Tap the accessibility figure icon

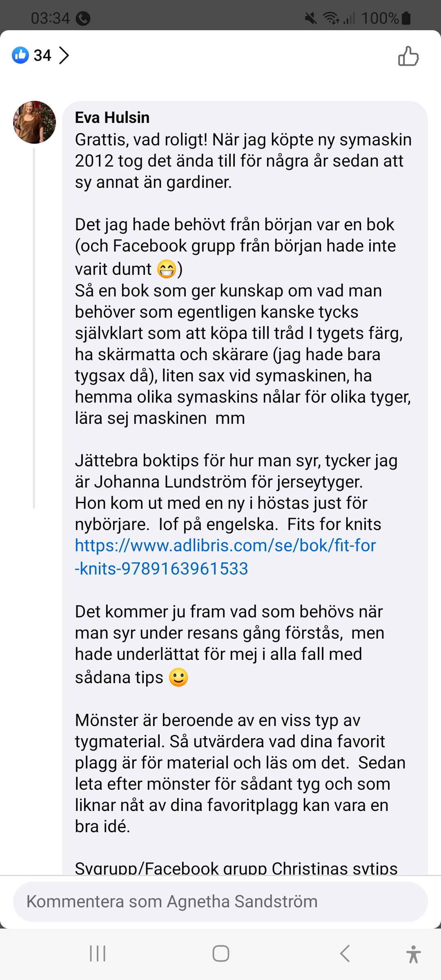click(413, 954)
